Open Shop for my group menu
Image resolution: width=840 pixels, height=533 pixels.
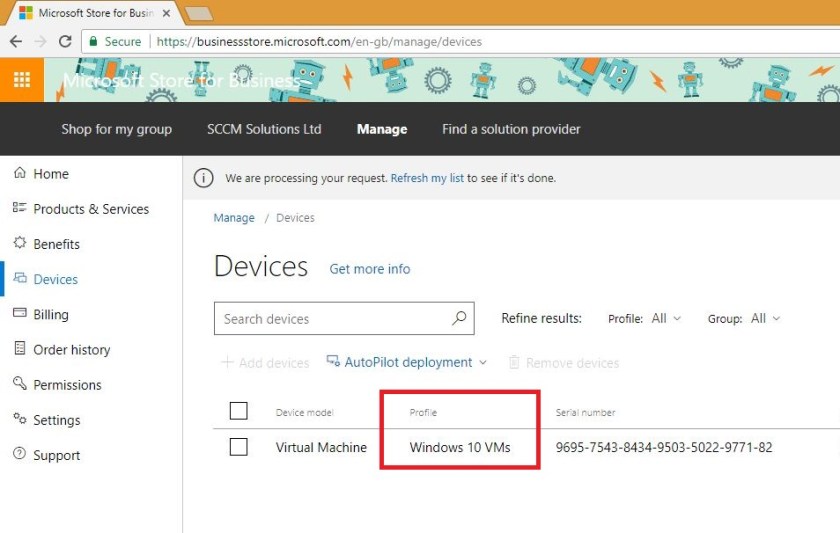(116, 129)
